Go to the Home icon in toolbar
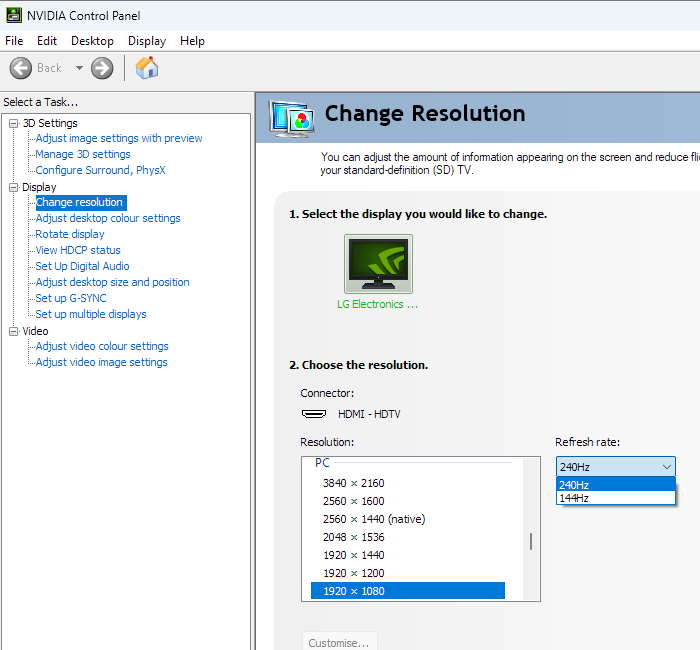The height and width of the screenshot is (650, 700). tap(147, 68)
